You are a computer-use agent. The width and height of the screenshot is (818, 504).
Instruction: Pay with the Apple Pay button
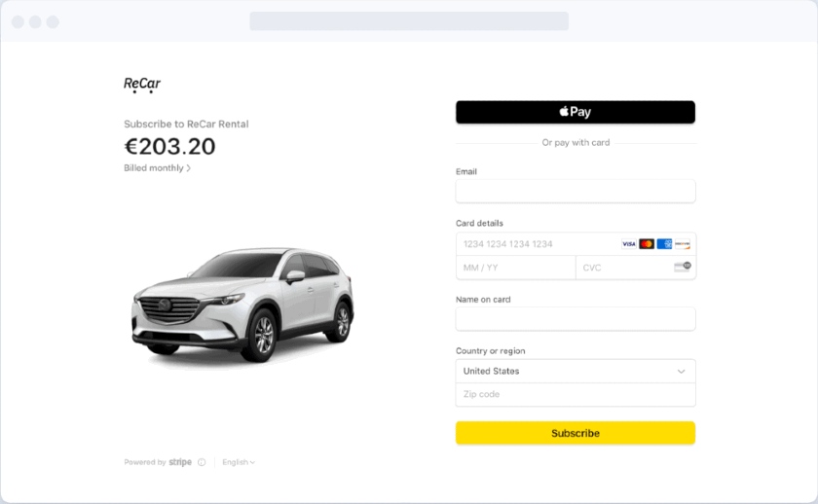click(576, 112)
